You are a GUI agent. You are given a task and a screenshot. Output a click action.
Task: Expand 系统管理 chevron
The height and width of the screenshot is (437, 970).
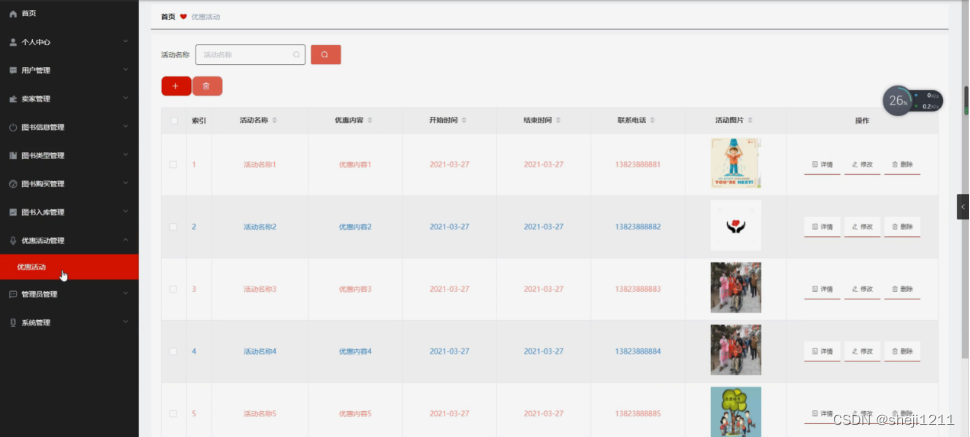pos(126,322)
